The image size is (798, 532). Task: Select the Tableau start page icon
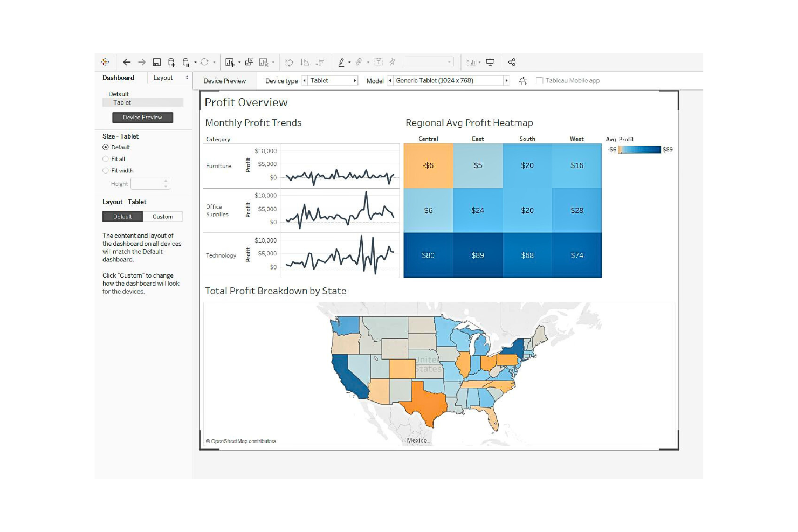pos(105,61)
